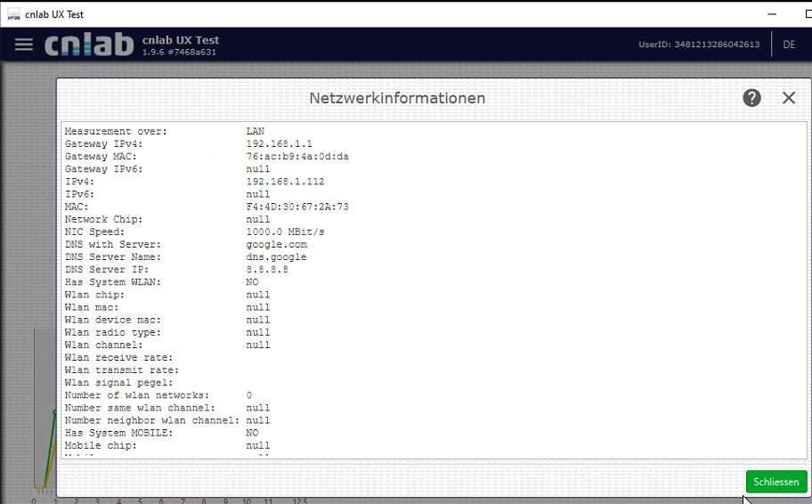
Task: Click the Netzwerkinformationen dialog title
Action: point(397,98)
